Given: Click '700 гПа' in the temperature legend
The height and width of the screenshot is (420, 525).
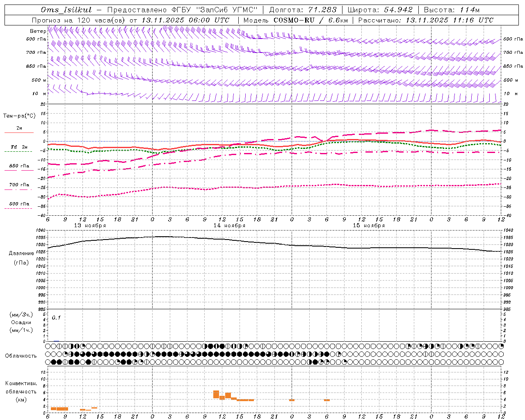Looking at the screenshot, I should click(19, 185).
